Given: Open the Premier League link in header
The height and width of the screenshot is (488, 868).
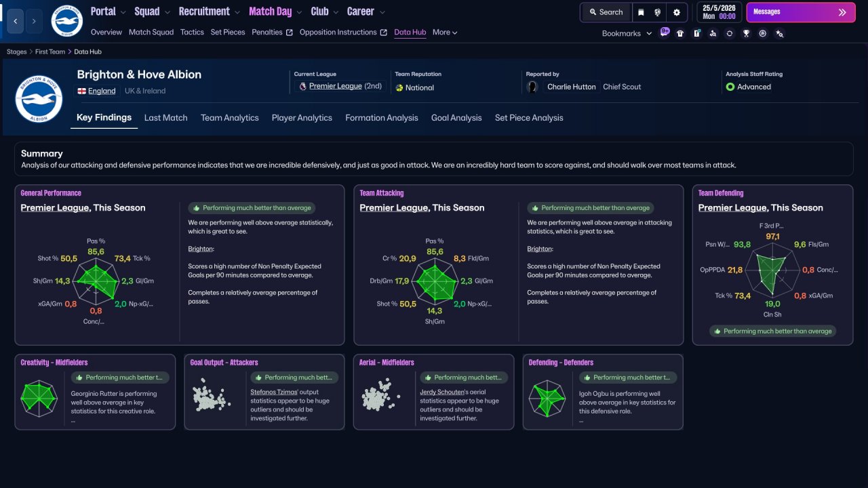Looking at the screenshot, I should (x=336, y=87).
